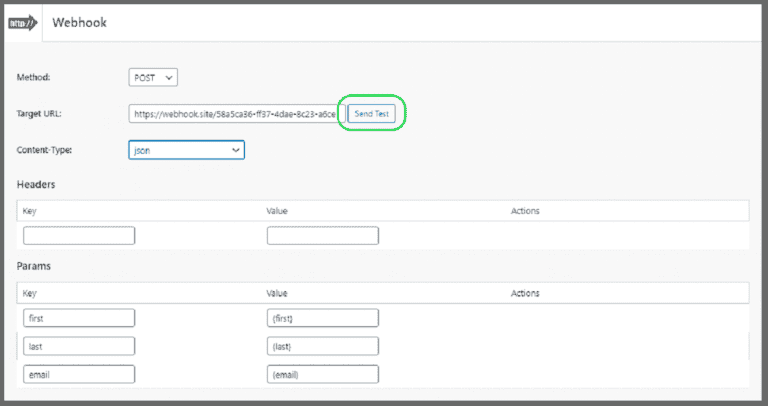This screenshot has height=406, width=768.
Task: Open the Method POST dropdown
Action: [153, 77]
